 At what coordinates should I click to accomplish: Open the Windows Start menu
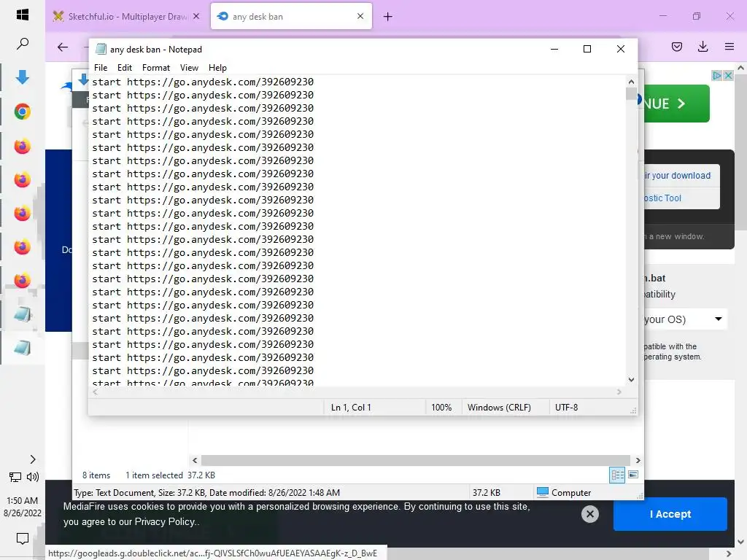[23, 15]
